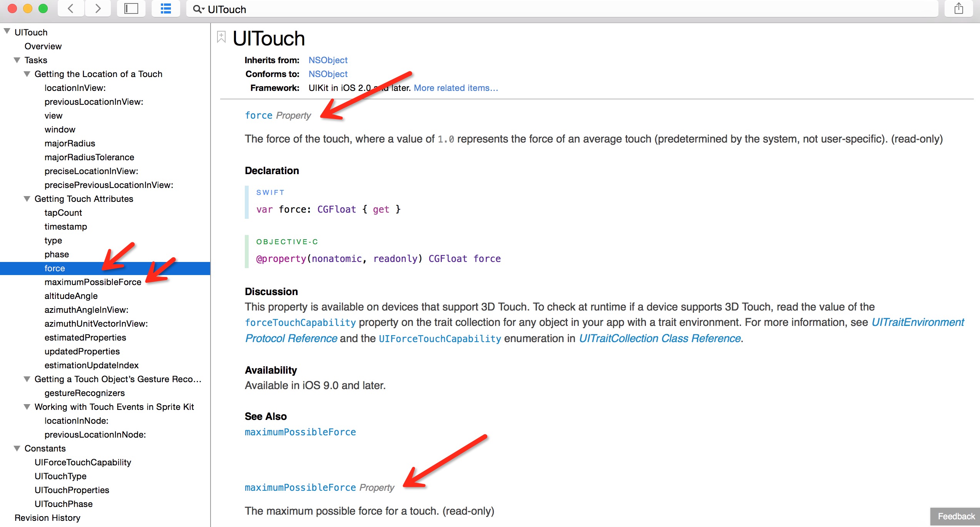Open the force Property heading link
This screenshot has height=527, width=980.
tap(259, 116)
